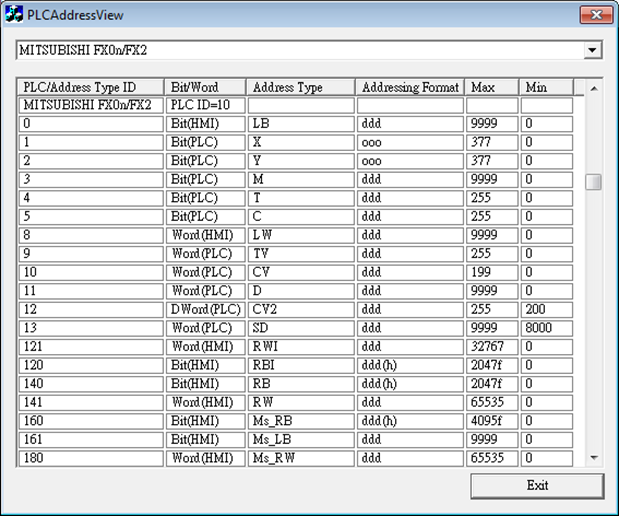This screenshot has height=516, width=619.
Task: Click the Bit(PLC) cell in M row
Action: pos(206,179)
